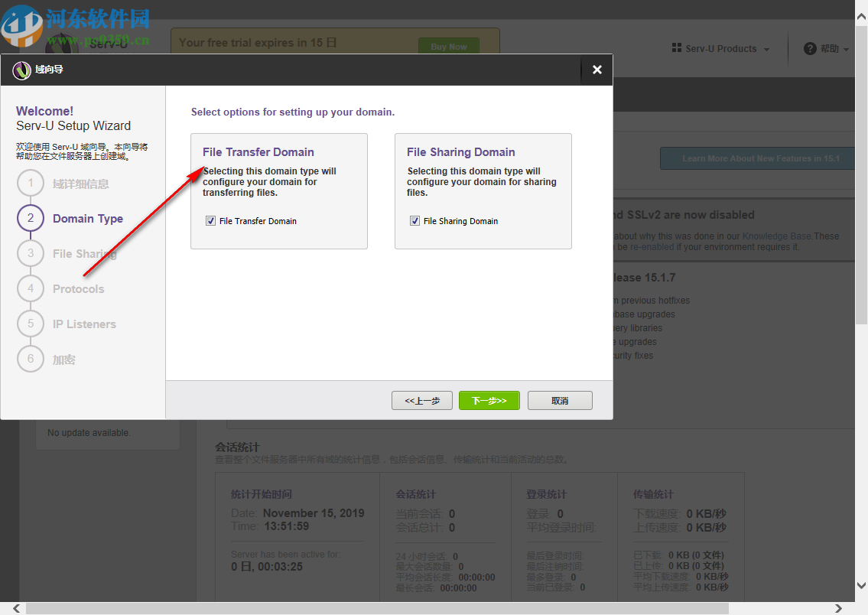This screenshot has height=615, width=868.
Task: Click the 传输统计 column heading
Action: point(653,494)
